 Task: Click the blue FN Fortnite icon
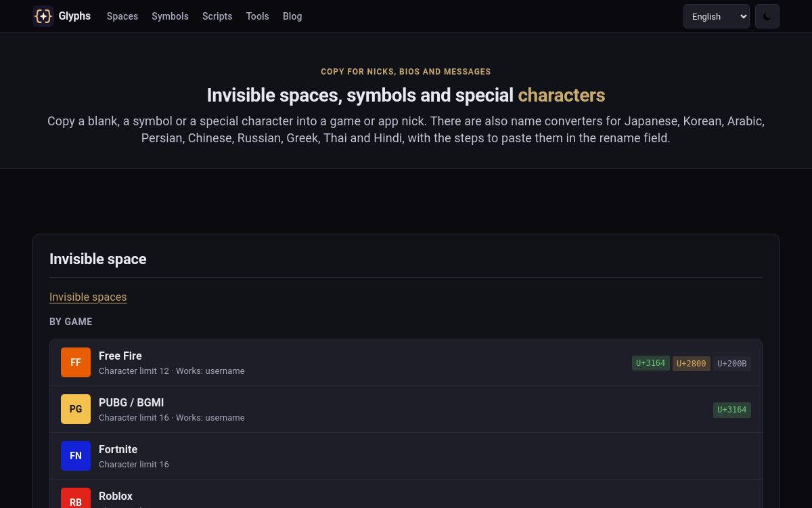pyautogui.click(x=76, y=456)
